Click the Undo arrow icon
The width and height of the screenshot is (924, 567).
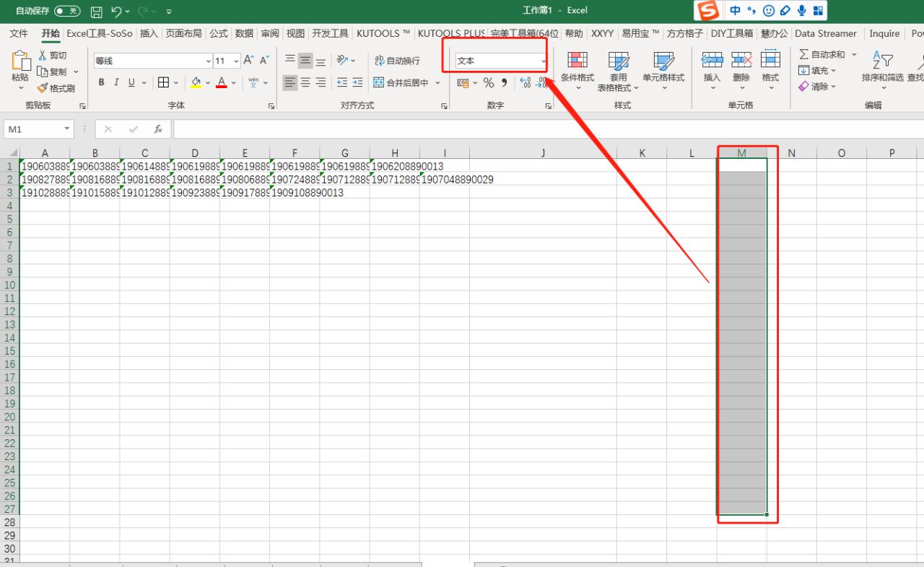[x=116, y=12]
